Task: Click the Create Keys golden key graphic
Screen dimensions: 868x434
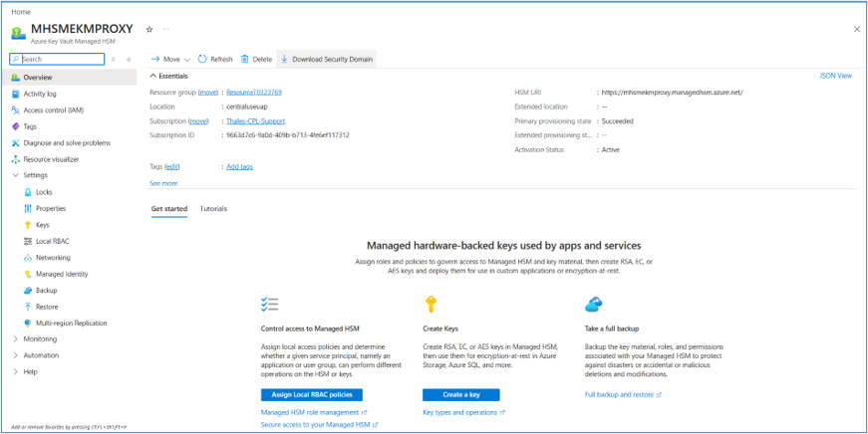Action: point(431,305)
